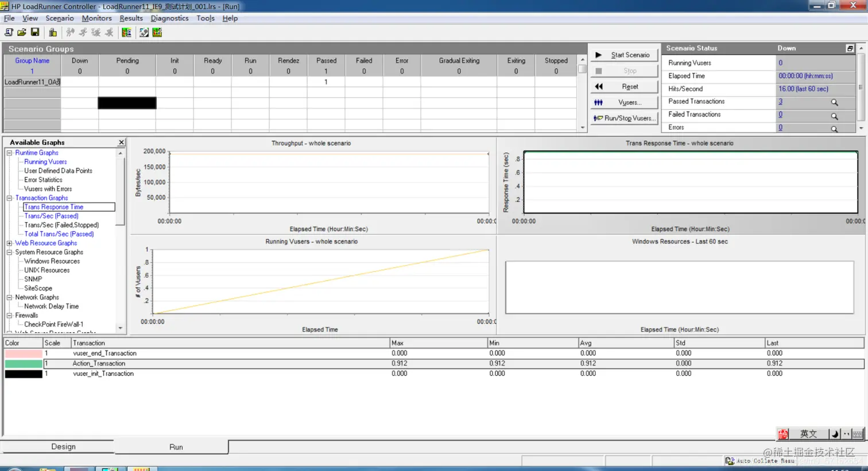Open the Help menu
Image resolution: width=868 pixels, height=471 pixels.
click(x=230, y=18)
